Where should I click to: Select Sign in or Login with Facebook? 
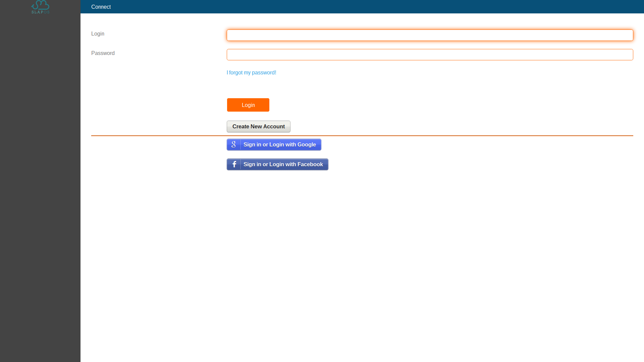277,165
